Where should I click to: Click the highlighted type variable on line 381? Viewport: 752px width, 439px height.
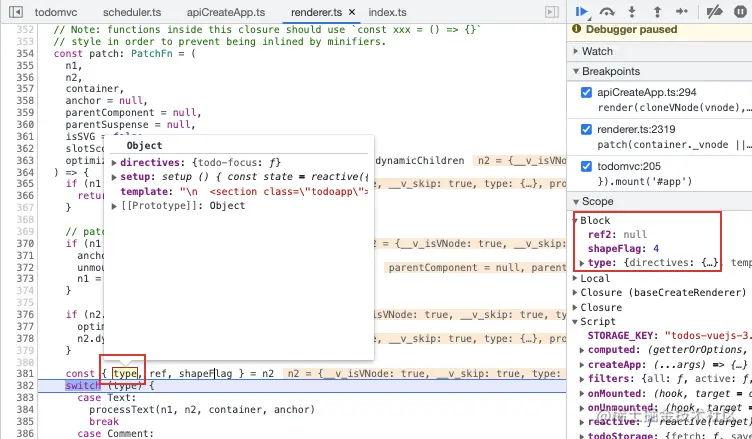point(125,373)
